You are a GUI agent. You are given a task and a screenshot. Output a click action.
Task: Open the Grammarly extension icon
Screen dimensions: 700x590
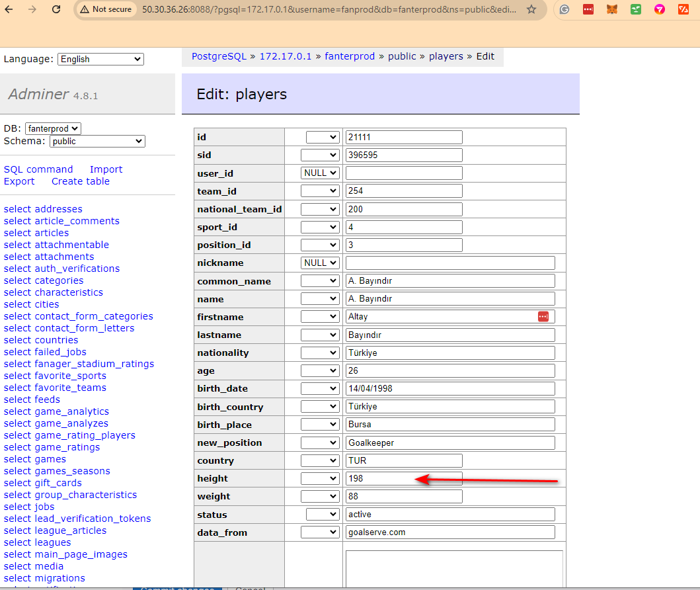(x=564, y=9)
